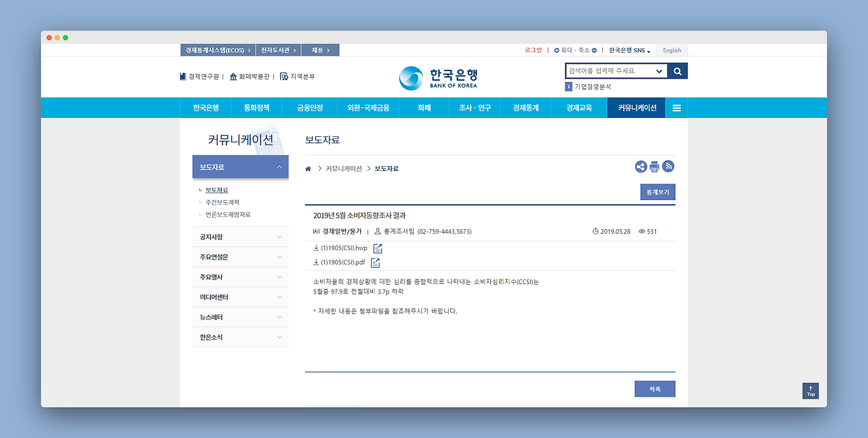This screenshot has height=438, width=868.
Task: Expand the 주요연설문 sidebar section
Action: pos(241,257)
